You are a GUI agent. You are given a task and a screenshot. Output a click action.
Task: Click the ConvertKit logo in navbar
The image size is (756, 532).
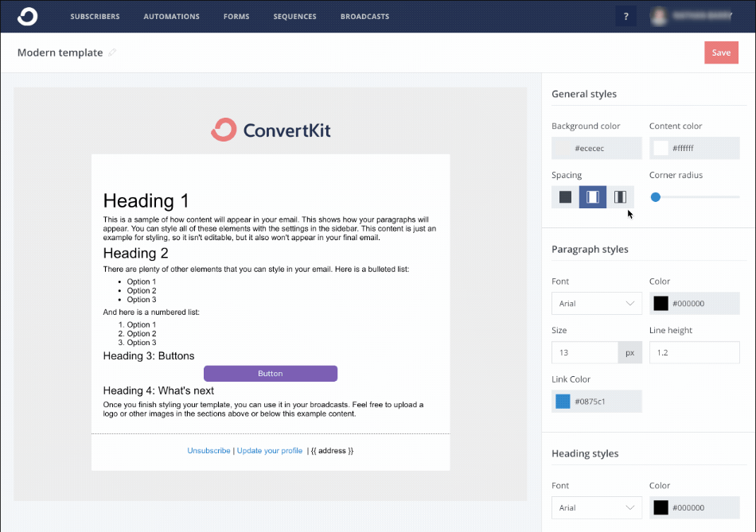click(28, 17)
